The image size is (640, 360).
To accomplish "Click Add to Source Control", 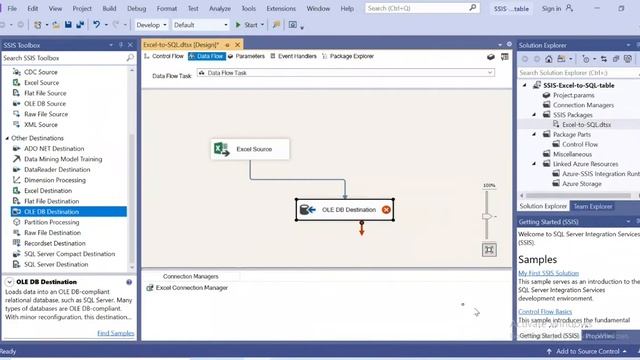I will pyautogui.click(x=587, y=351).
